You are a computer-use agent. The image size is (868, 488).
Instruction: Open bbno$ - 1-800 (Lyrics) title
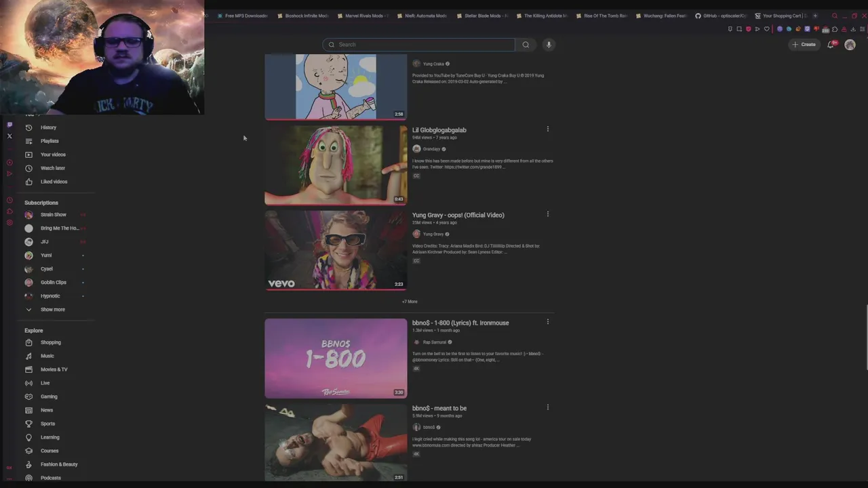click(x=460, y=323)
